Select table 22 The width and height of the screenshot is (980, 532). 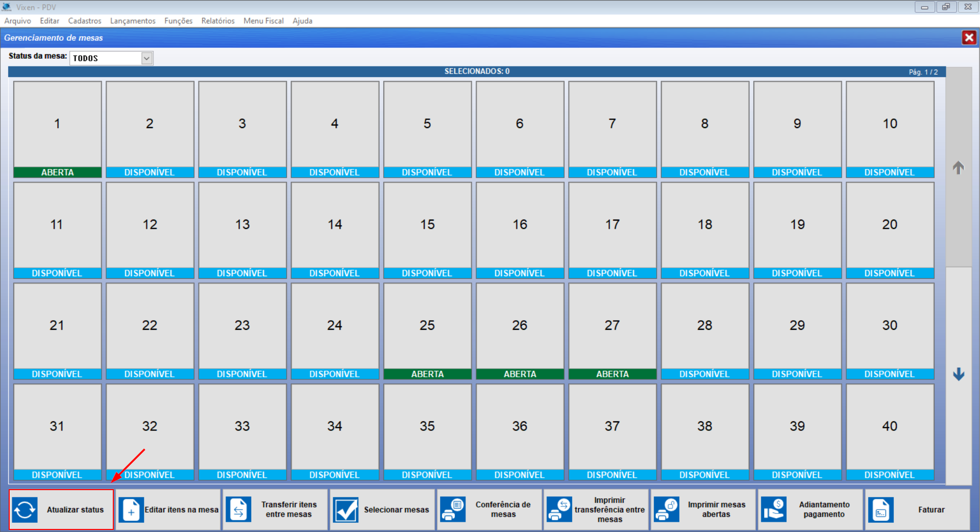150,331
